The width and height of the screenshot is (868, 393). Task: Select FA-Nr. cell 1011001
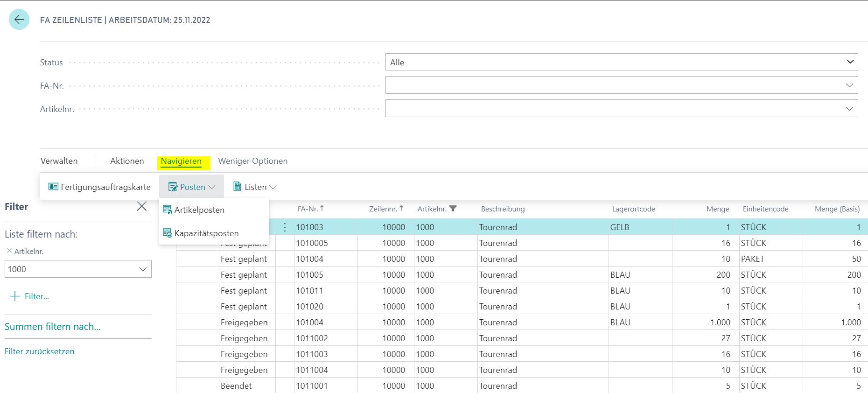click(x=325, y=386)
